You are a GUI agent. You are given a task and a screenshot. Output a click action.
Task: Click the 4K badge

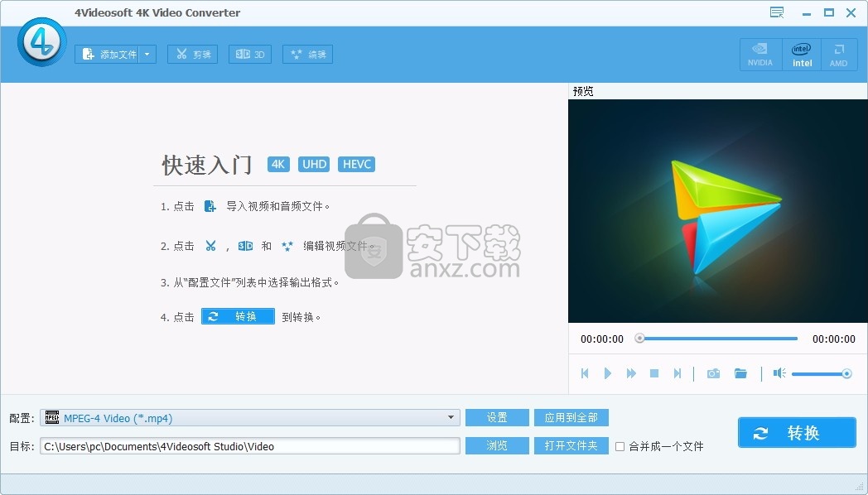[278, 164]
